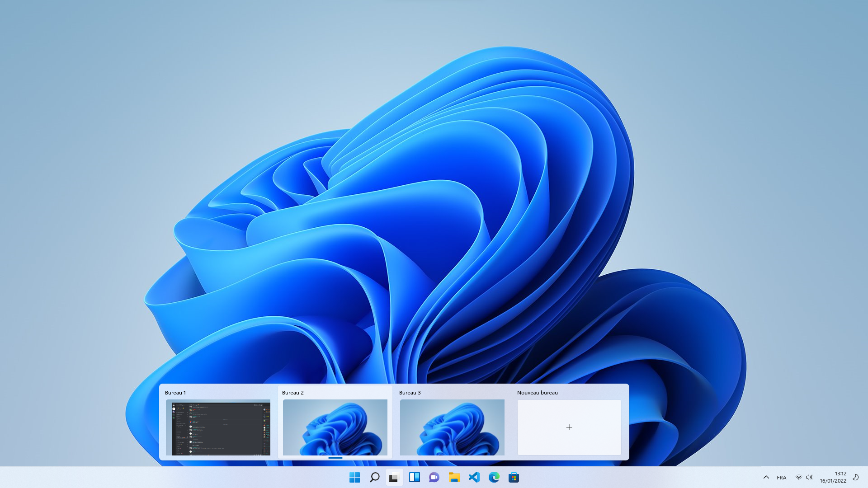868x488 pixels.
Task: Select the Bureau 2 desktop thumbnail
Action: tap(335, 427)
